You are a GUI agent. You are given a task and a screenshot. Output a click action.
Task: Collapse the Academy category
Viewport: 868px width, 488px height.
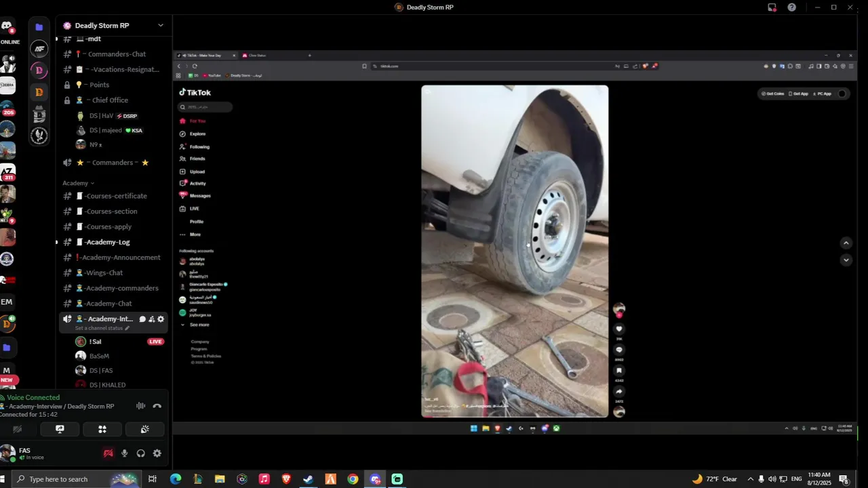[78, 183]
